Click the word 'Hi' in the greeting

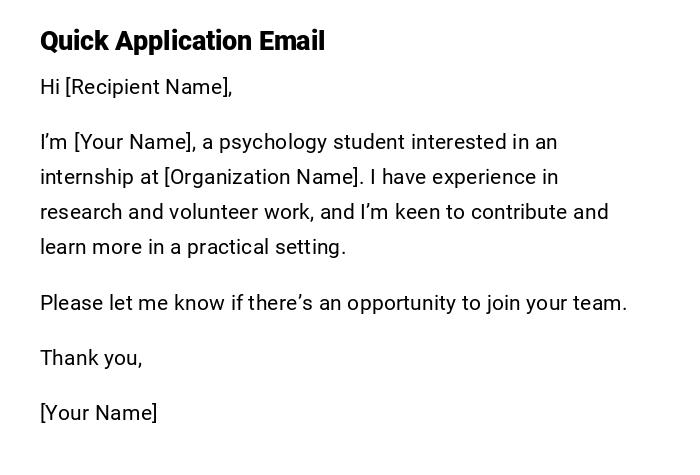coord(50,87)
